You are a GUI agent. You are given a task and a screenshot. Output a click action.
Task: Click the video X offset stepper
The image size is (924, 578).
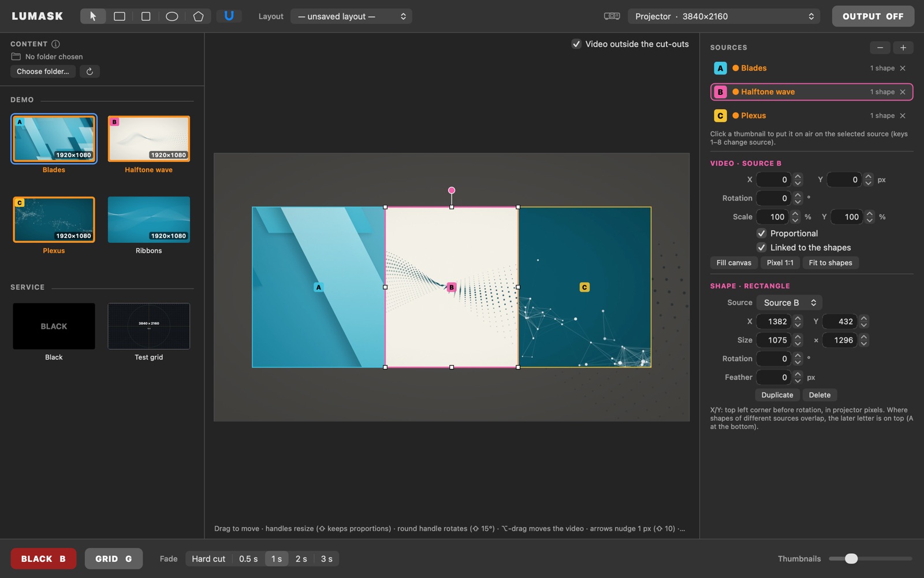pos(798,180)
